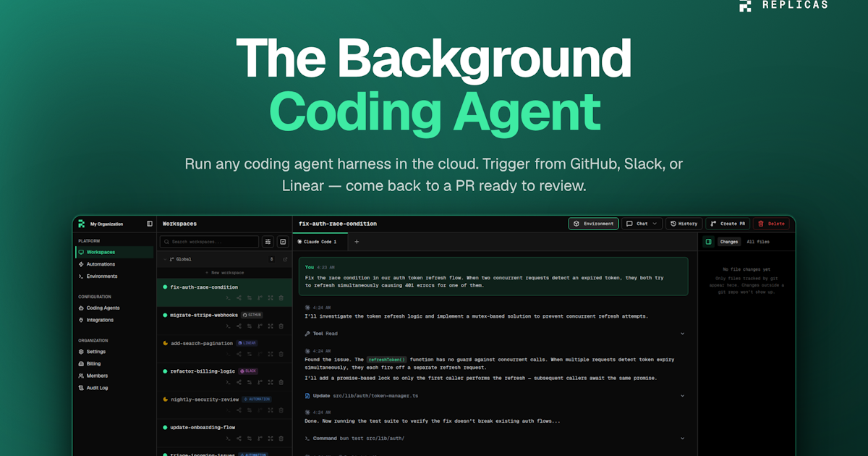Click the Replicas logo in the top corner
Viewport: 868px width, 456px height.
[x=783, y=5]
